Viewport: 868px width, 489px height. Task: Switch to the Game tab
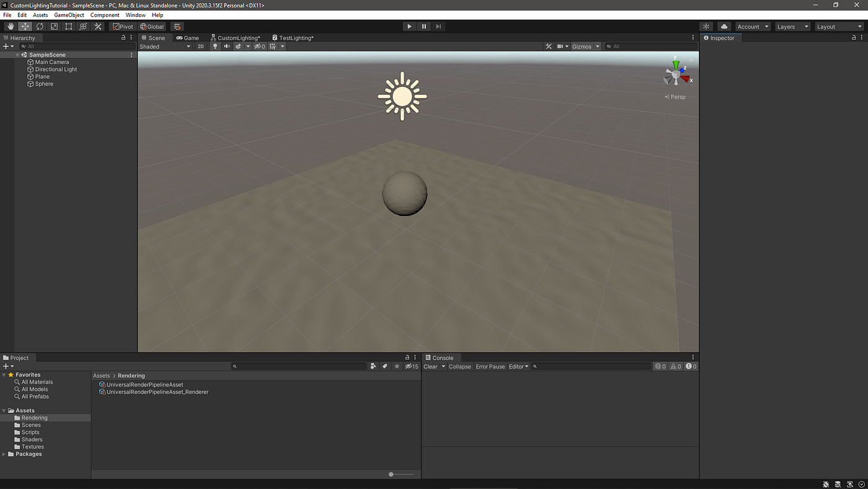click(188, 38)
